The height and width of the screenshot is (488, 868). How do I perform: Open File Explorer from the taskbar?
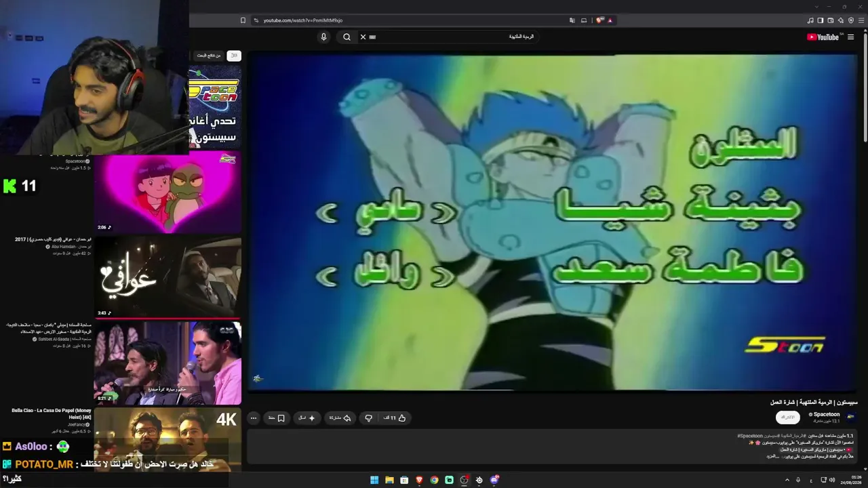point(389,480)
